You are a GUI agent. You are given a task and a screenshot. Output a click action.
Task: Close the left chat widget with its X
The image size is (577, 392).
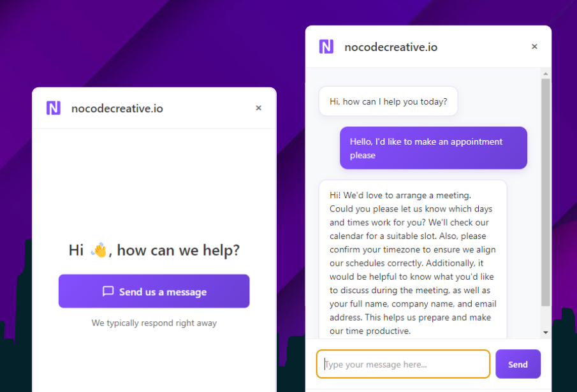258,108
